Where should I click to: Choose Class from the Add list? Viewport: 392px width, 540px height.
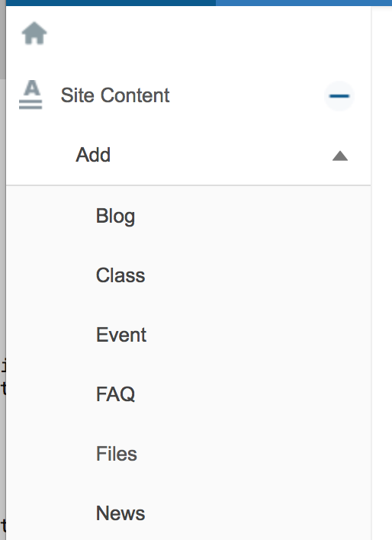[120, 275]
